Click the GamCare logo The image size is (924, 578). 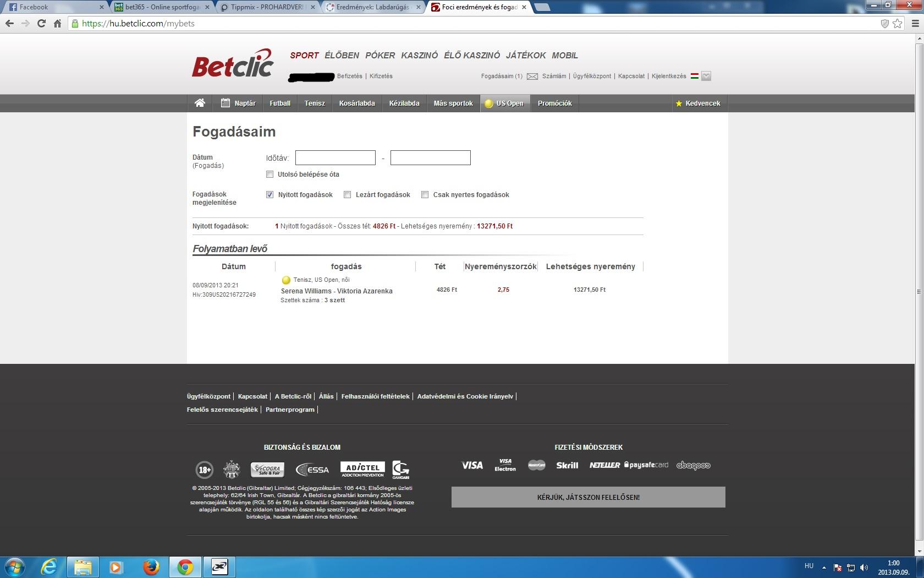[x=400, y=470]
